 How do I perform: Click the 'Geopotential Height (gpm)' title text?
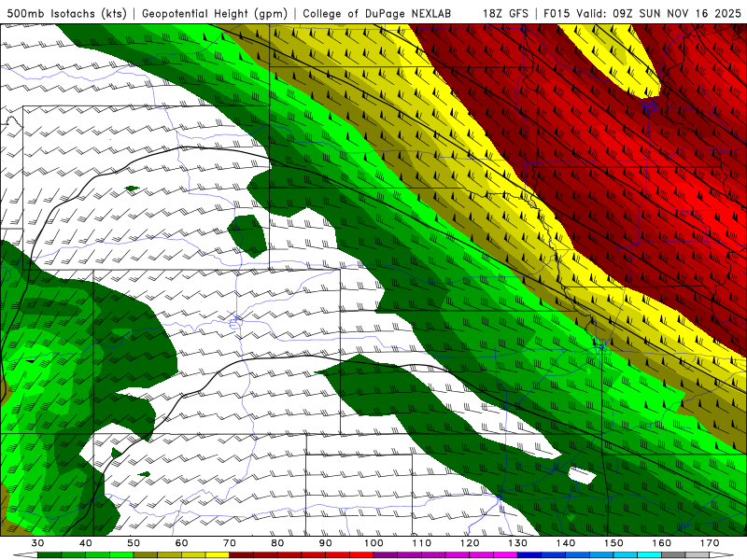click(215, 13)
